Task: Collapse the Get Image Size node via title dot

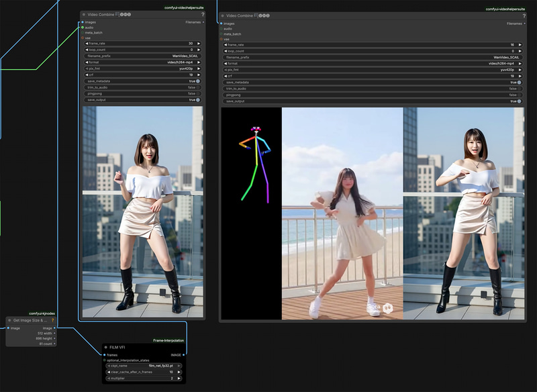Action: (x=9, y=320)
